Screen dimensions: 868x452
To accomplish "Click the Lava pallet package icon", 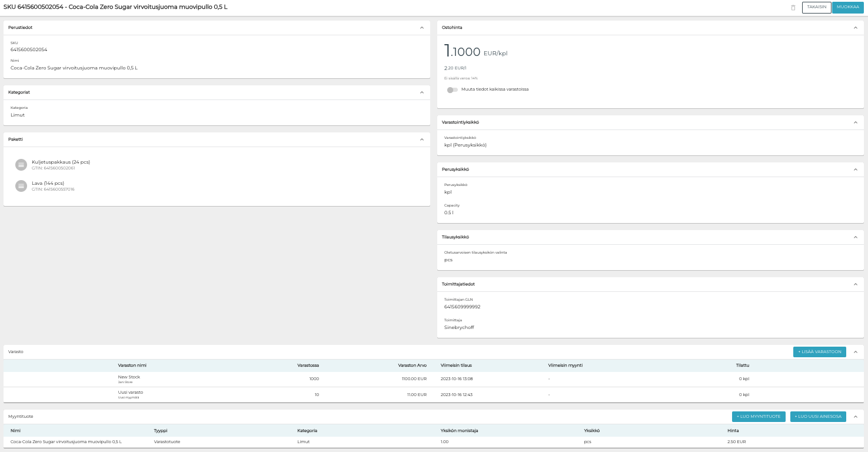I will [21, 186].
